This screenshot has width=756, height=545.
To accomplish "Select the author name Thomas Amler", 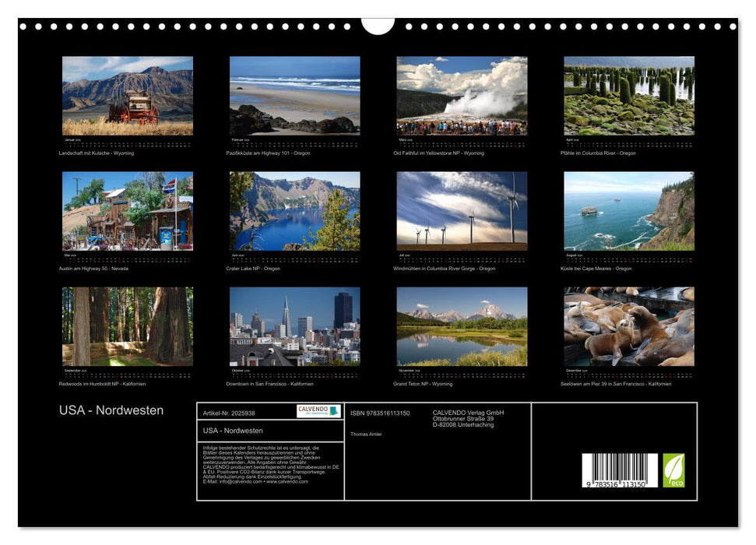I will pos(367,433).
